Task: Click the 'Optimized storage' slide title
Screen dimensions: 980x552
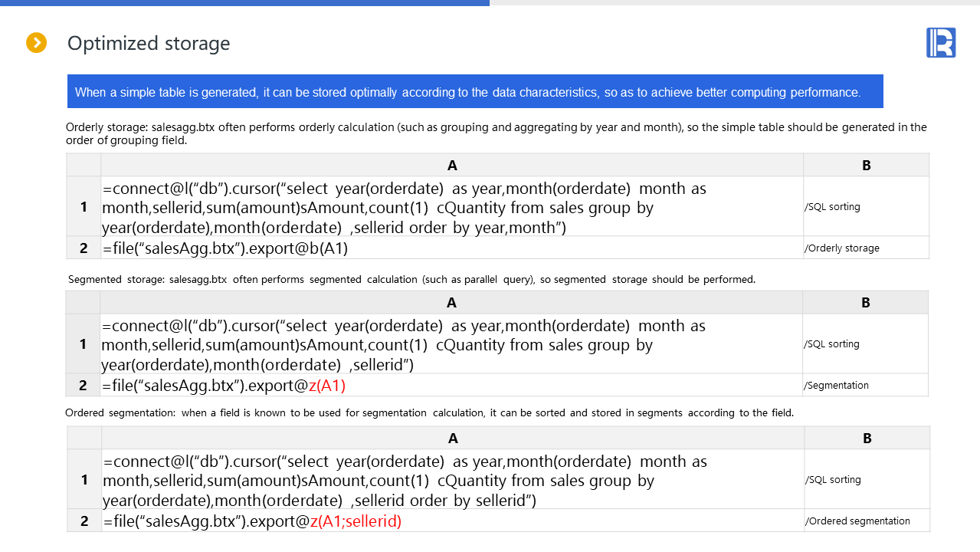Action: pyautogui.click(x=149, y=44)
